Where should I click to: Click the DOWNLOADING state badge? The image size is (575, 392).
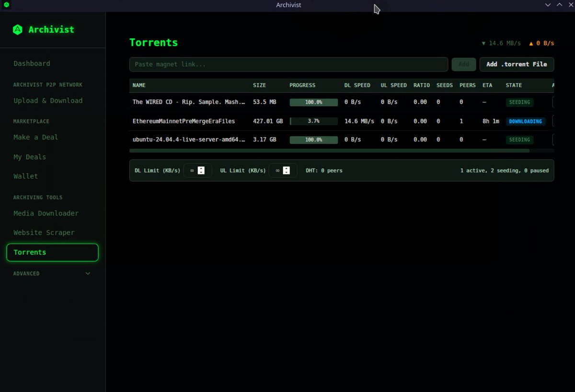(526, 121)
